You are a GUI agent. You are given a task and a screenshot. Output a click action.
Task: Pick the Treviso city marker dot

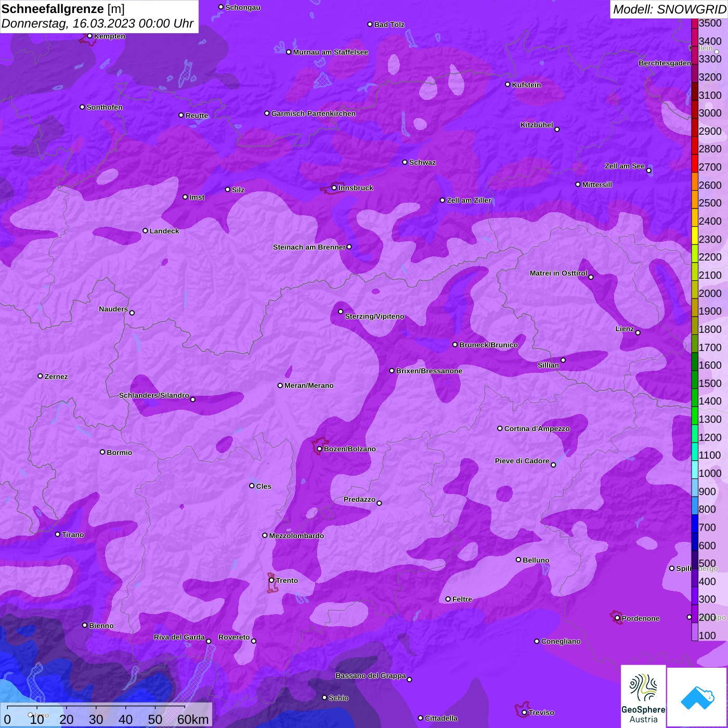[x=525, y=712]
